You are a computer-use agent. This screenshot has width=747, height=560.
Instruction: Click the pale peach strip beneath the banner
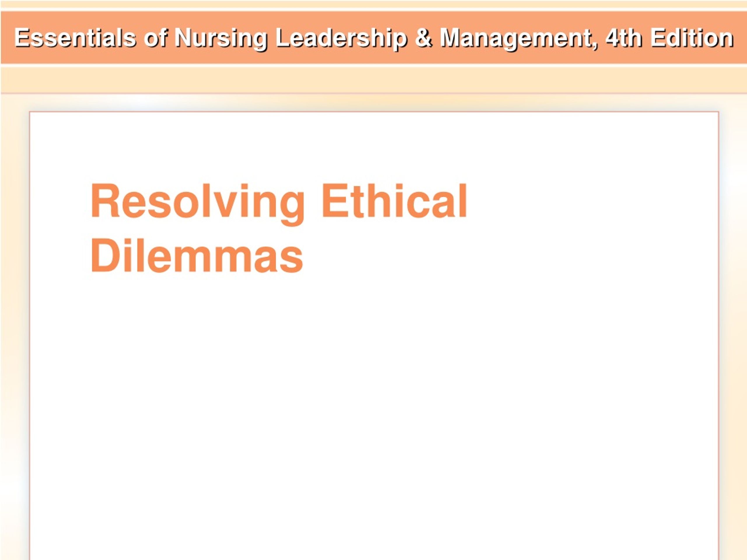point(373,80)
